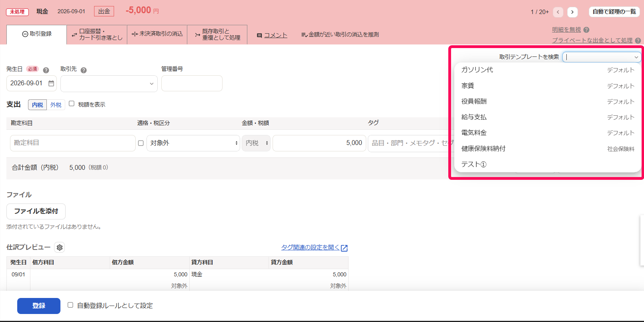The width and height of the screenshot is (644, 322).
Task: Open タグ関連の設定を開く external link icon
Action: pyautogui.click(x=344, y=248)
